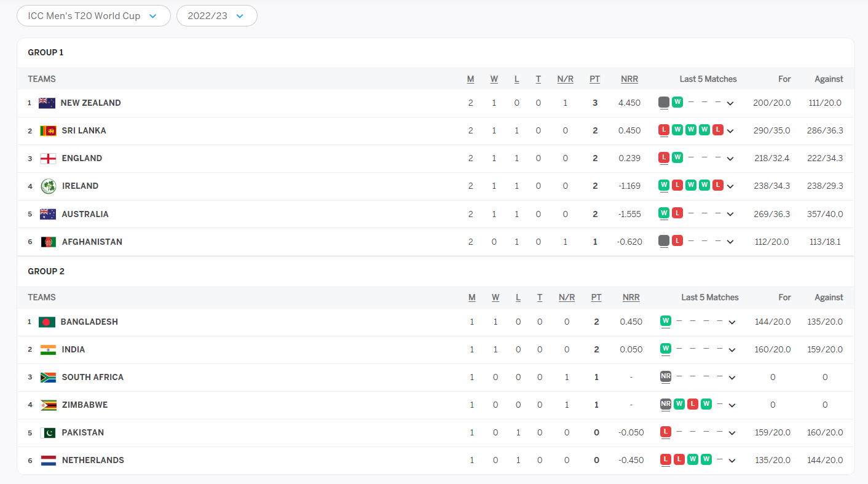Image resolution: width=868 pixels, height=484 pixels.
Task: Click the NRR column header in Group 1
Action: [x=629, y=79]
